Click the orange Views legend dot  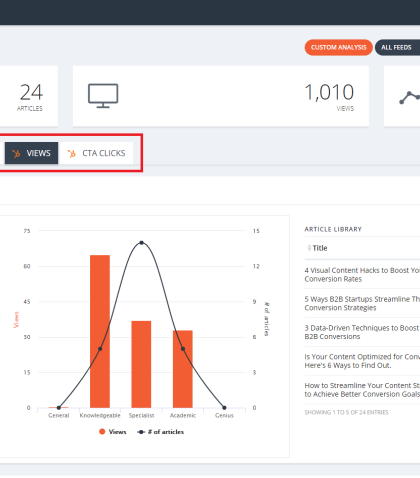point(102,432)
